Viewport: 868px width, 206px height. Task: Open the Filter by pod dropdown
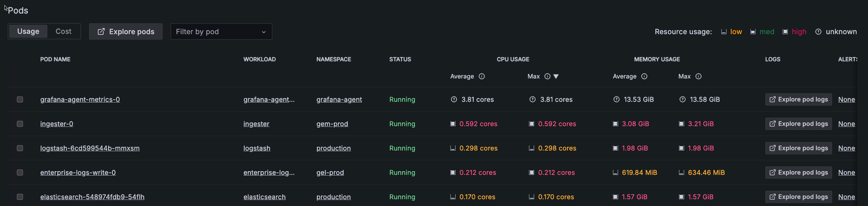tap(221, 32)
